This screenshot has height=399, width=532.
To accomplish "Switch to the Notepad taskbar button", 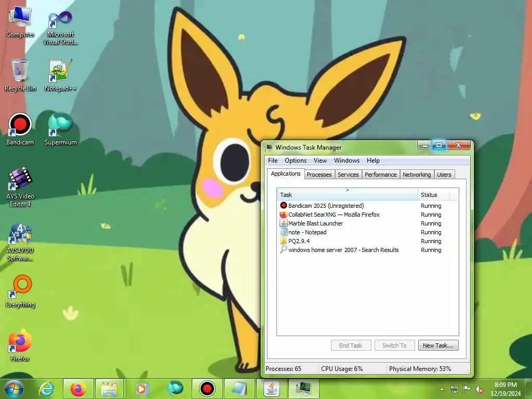I will click(239, 389).
